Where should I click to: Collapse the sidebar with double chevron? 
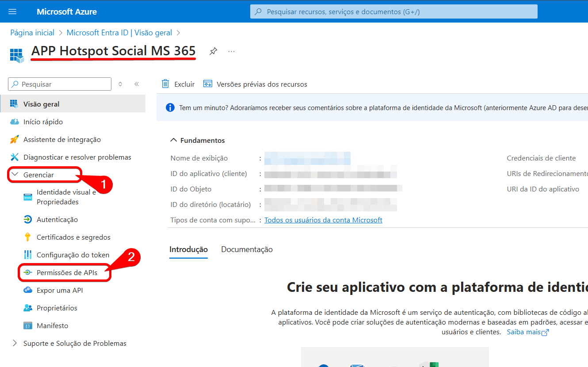click(137, 84)
